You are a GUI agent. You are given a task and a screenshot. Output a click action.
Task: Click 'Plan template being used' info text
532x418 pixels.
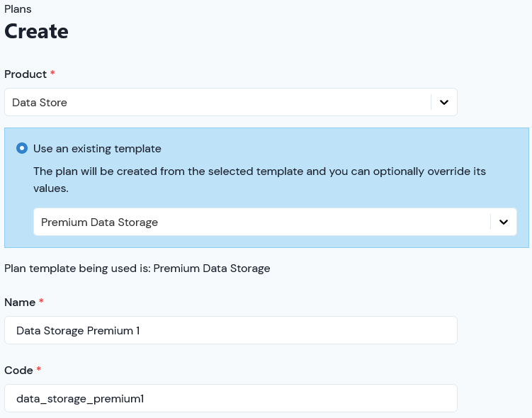(x=137, y=269)
